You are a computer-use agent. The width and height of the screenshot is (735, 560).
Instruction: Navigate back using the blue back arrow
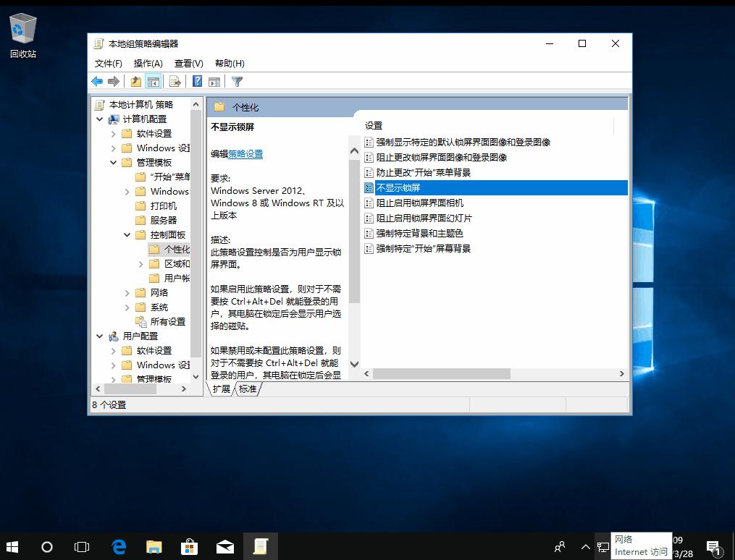click(x=97, y=81)
